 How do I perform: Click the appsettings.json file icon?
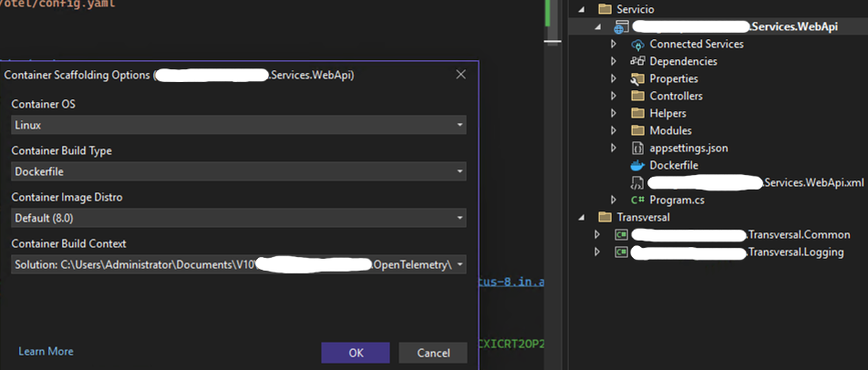point(637,149)
